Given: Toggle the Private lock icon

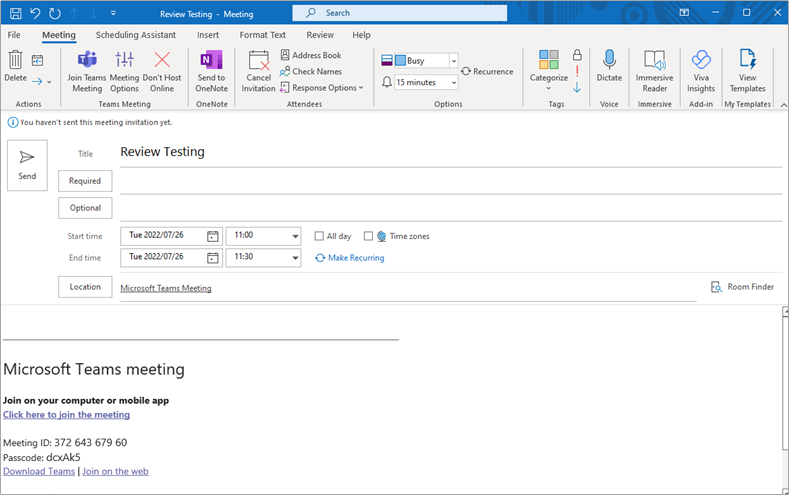Looking at the screenshot, I should tap(577, 55).
